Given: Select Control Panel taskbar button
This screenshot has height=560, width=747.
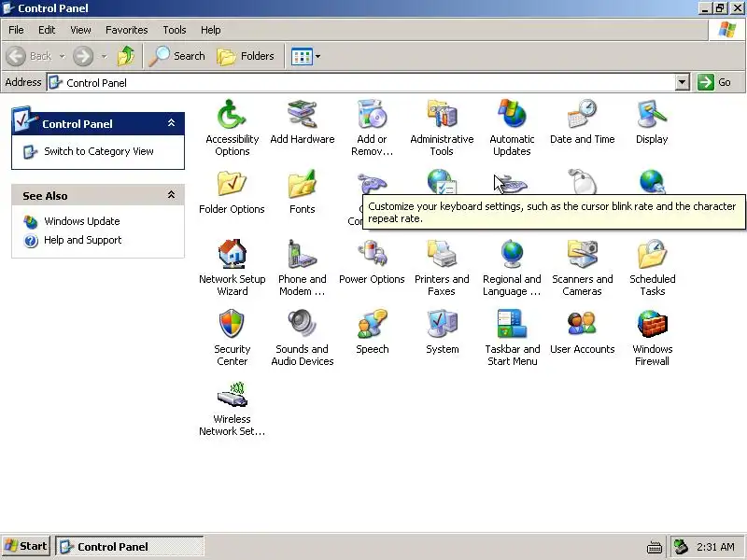Looking at the screenshot, I should click(x=130, y=546).
